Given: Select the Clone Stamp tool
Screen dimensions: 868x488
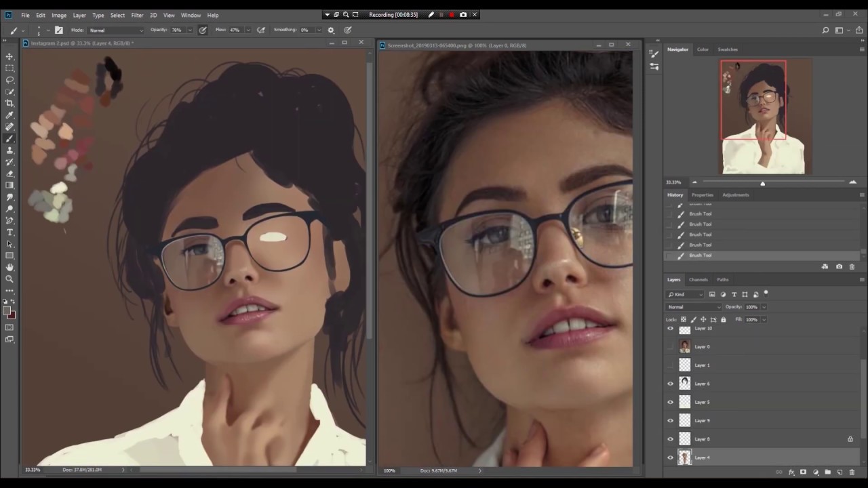Looking at the screenshot, I should (x=9, y=150).
